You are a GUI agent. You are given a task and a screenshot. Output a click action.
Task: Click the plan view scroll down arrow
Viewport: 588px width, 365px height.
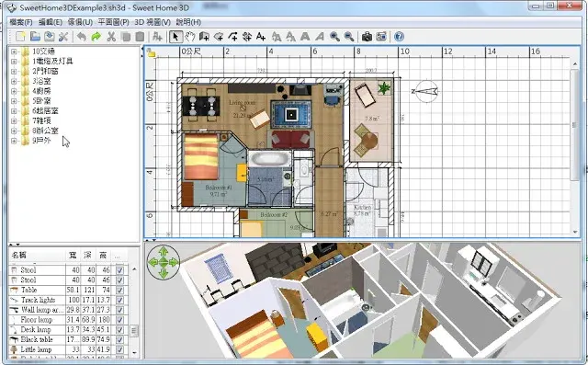click(574, 233)
